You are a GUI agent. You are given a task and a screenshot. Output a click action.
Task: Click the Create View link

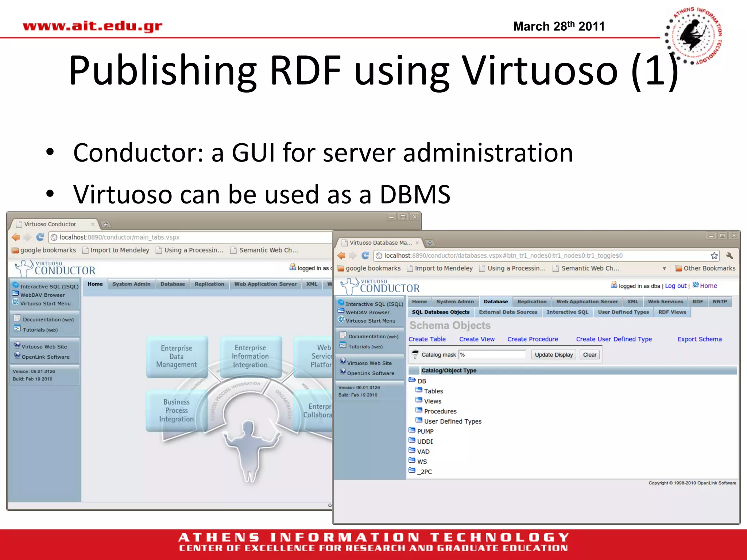477,339
